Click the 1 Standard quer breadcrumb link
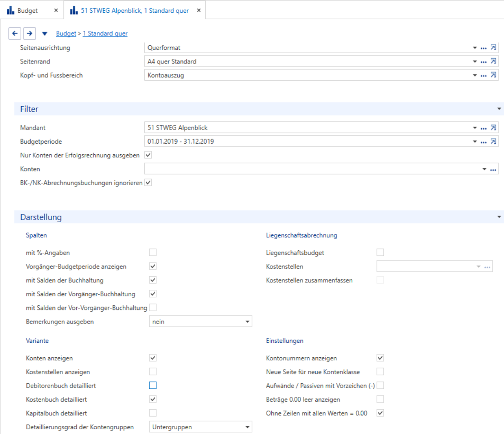 (x=105, y=33)
